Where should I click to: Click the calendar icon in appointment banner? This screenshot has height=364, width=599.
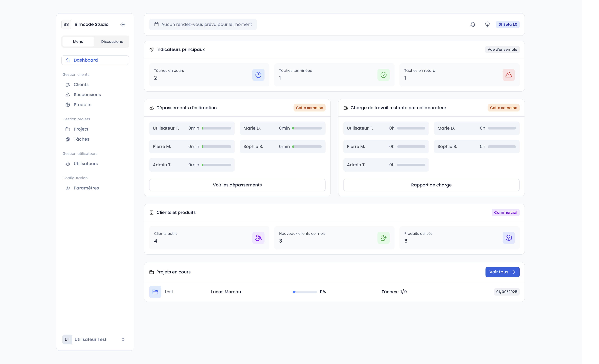[x=156, y=24]
